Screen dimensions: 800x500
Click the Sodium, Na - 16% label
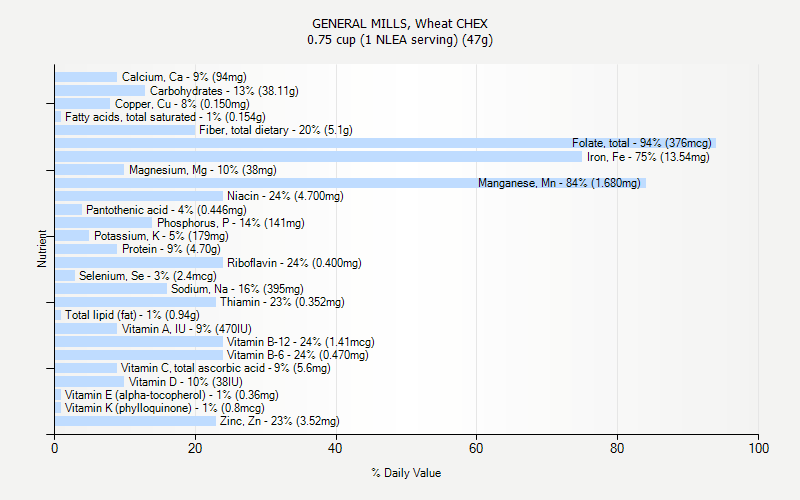tap(237, 289)
